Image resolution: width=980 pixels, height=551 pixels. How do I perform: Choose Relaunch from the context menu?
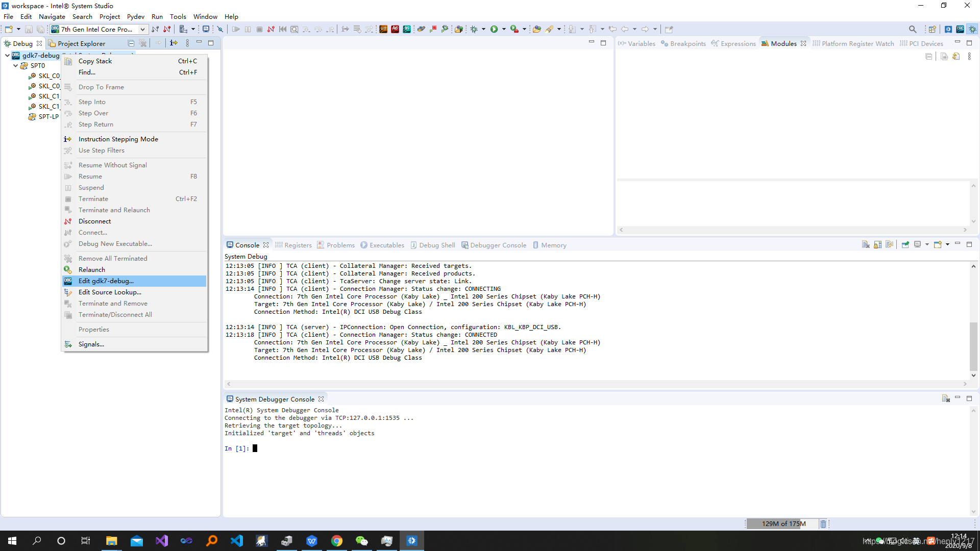134,270
